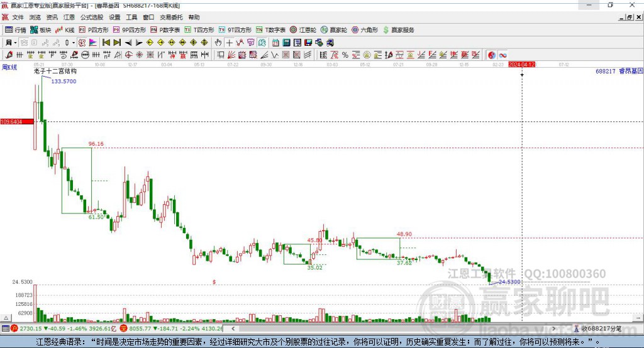Image resolution: width=644 pixels, height=348 pixels.
Task: Open the 板块 sector view
Action: (41, 30)
